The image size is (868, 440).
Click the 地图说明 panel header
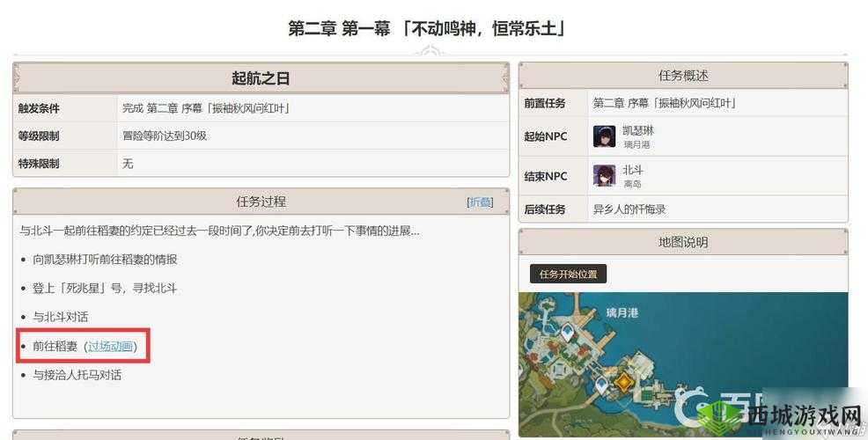click(683, 242)
